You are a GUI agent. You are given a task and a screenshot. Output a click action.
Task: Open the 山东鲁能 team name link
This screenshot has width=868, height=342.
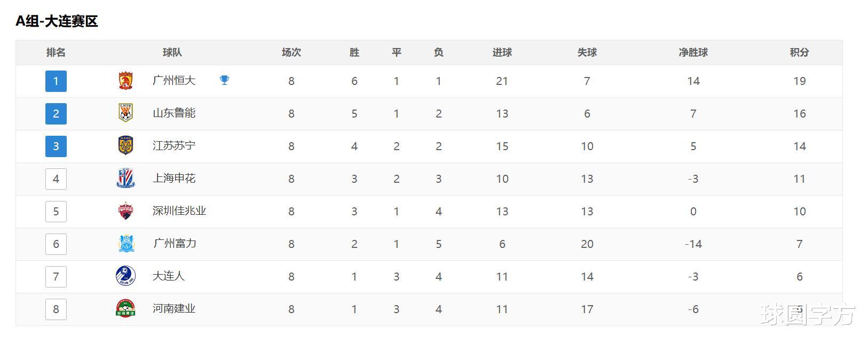[x=174, y=113]
